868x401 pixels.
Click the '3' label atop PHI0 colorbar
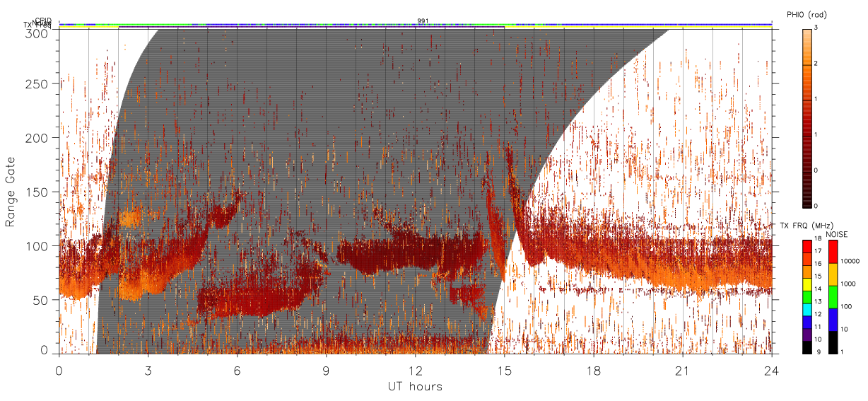point(816,28)
